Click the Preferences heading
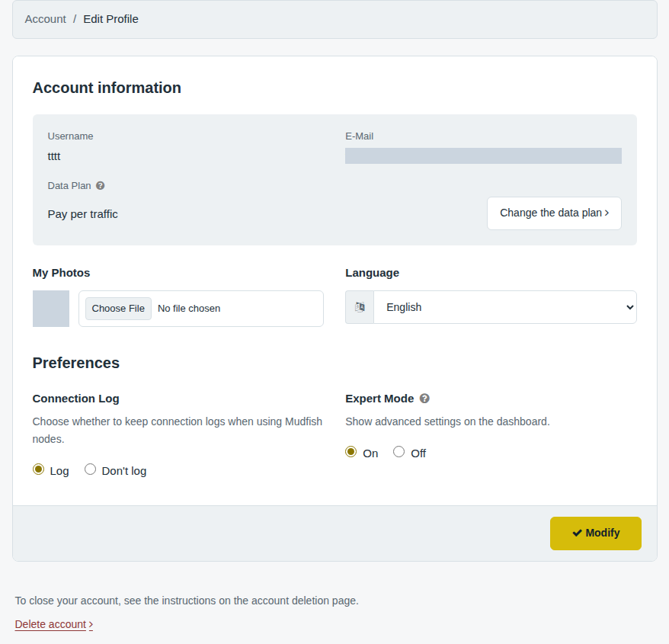 (x=76, y=363)
